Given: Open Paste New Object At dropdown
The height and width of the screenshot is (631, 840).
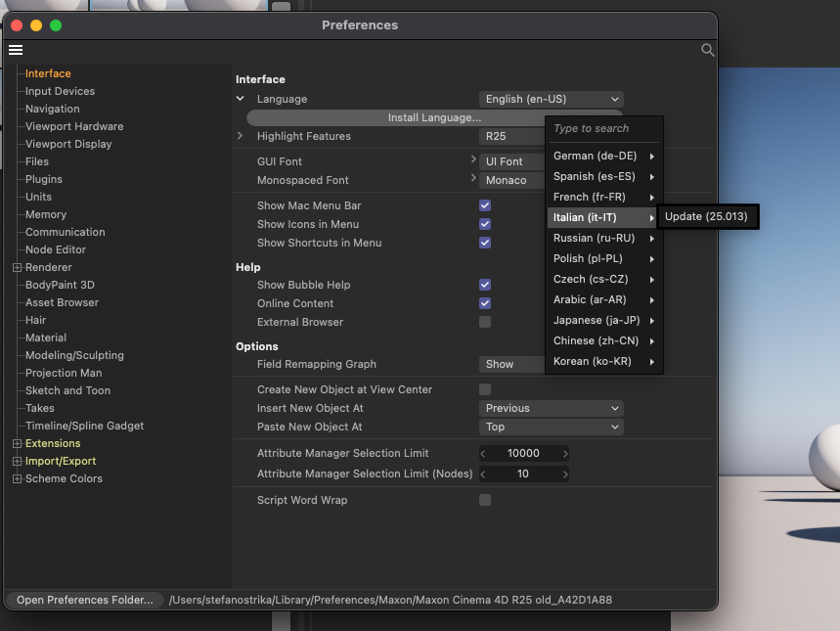Looking at the screenshot, I should (x=552, y=427).
